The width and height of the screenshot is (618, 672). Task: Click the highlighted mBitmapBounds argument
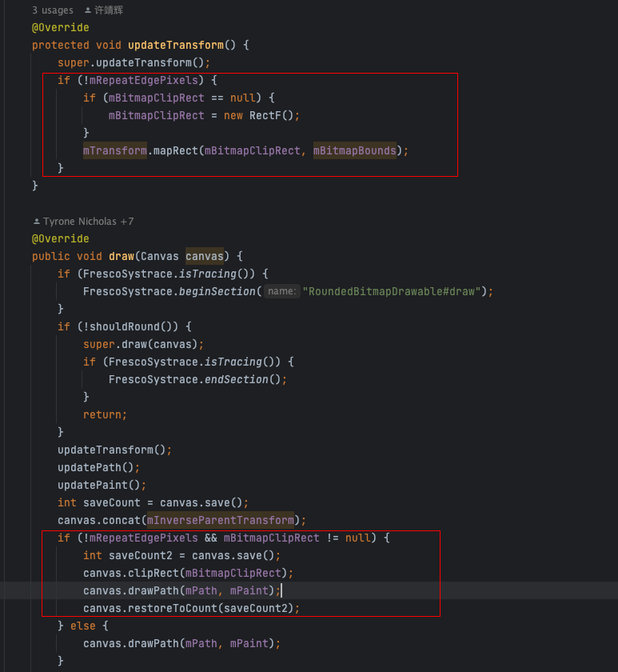(x=355, y=151)
